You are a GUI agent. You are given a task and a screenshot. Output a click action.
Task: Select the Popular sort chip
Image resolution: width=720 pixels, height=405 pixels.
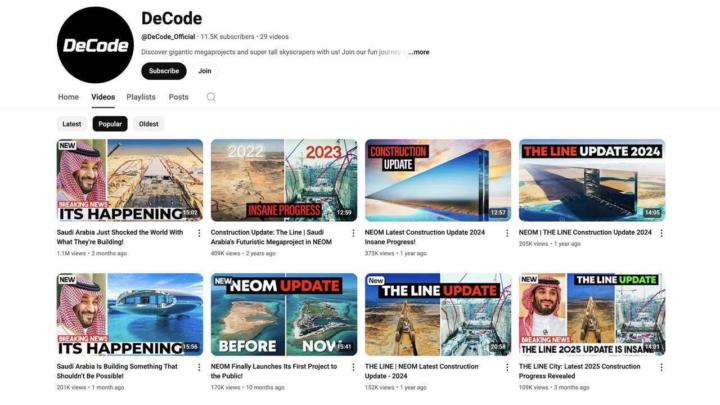(x=110, y=124)
